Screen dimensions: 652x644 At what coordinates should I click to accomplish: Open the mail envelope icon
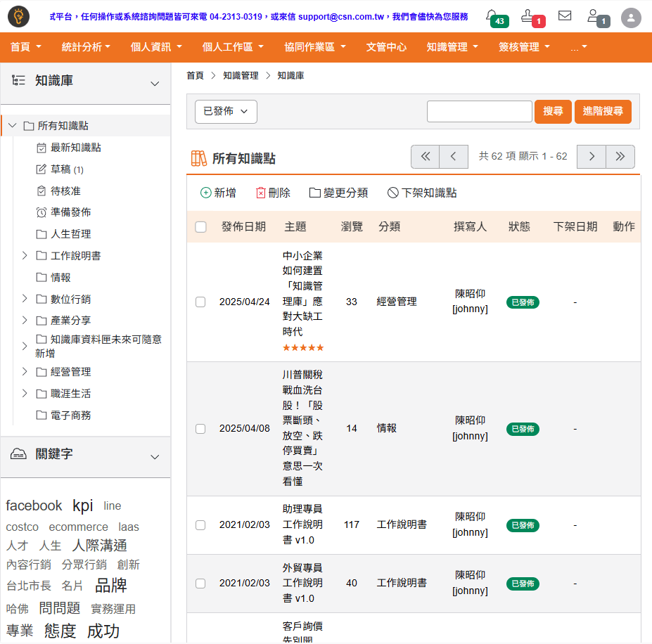[565, 15]
